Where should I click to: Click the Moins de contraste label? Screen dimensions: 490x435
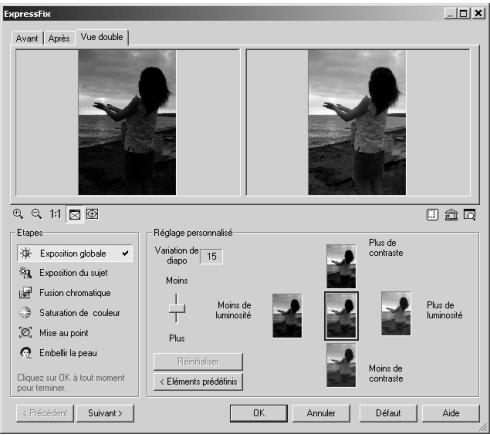[x=386, y=373]
